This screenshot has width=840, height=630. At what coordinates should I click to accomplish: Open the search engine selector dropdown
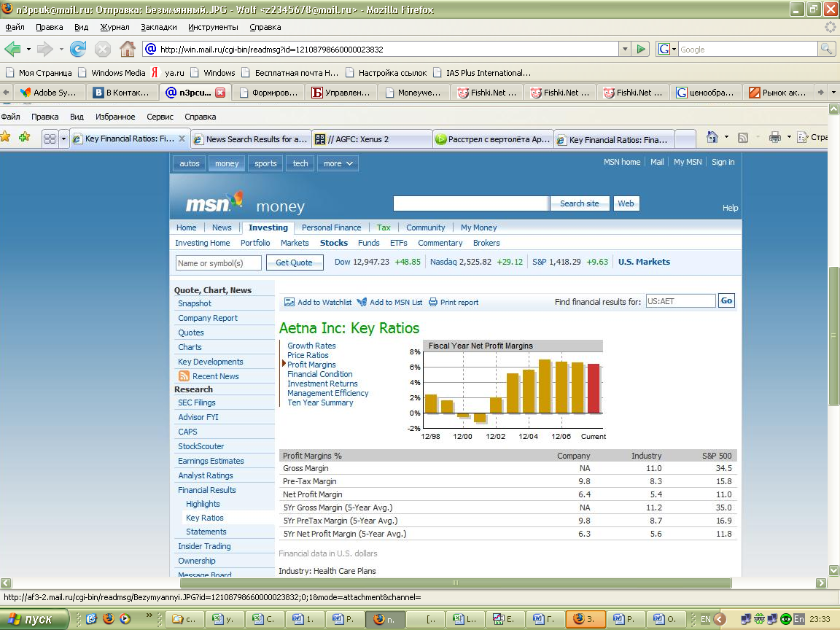[674, 50]
